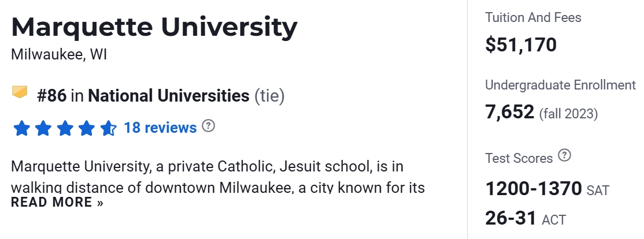Open the National Universities ranking link

pyautogui.click(x=168, y=95)
